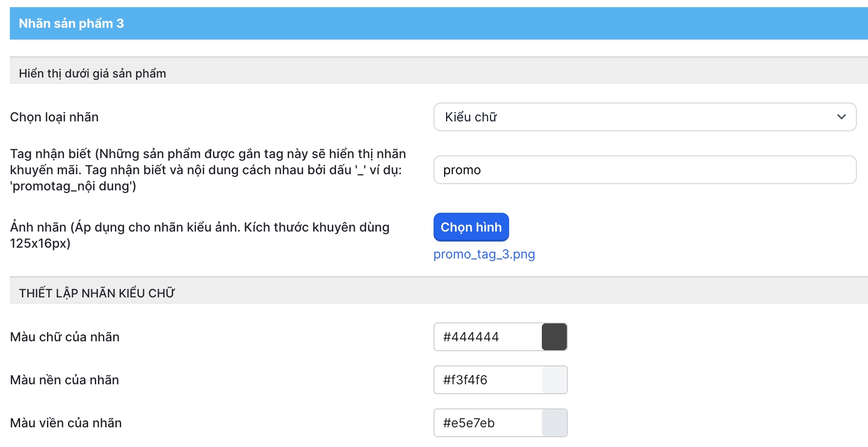This screenshot has height=447, width=868.
Task: Select the Hiển thị dưới giá sản phẩm heading
Action: tap(92, 73)
